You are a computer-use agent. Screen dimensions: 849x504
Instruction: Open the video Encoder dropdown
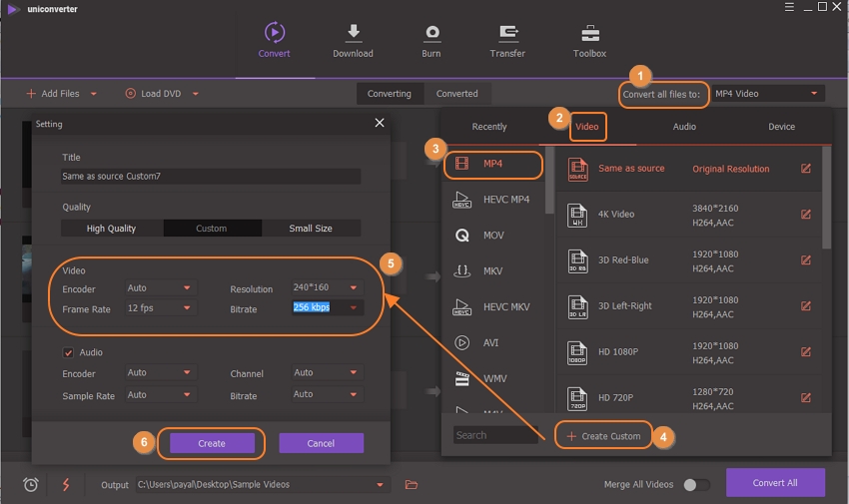(x=160, y=288)
